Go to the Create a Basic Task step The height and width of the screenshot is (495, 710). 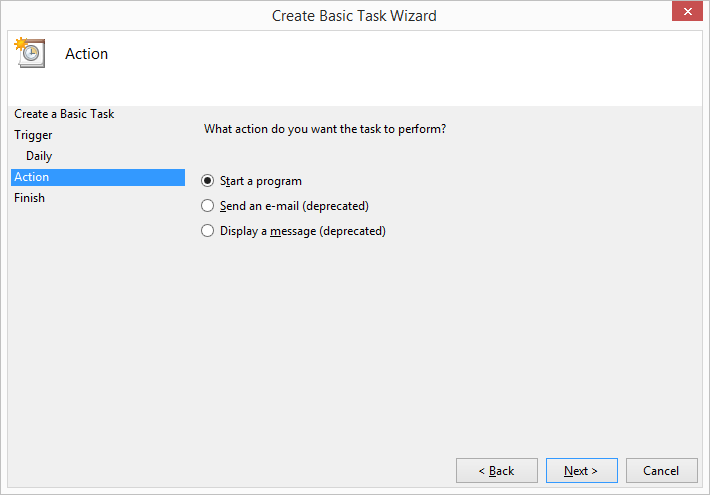[64, 114]
